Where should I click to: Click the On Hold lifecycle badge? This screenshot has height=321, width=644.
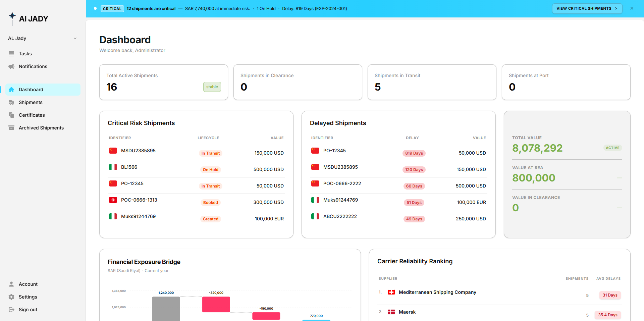click(210, 170)
